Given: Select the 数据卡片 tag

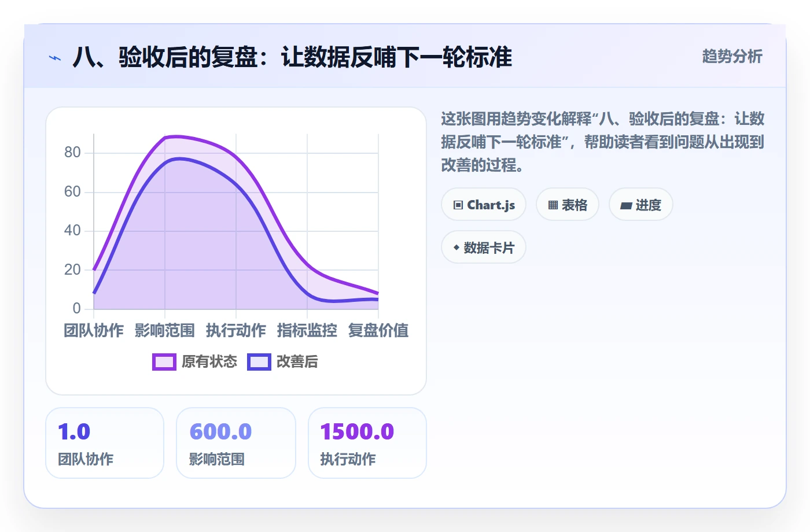Looking at the screenshot, I should 484,247.
